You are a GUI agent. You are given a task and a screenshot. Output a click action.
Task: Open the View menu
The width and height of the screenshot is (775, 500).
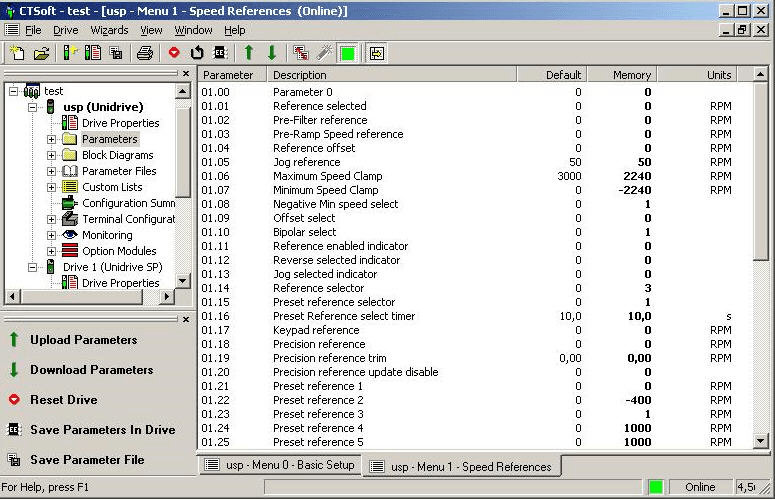(151, 30)
